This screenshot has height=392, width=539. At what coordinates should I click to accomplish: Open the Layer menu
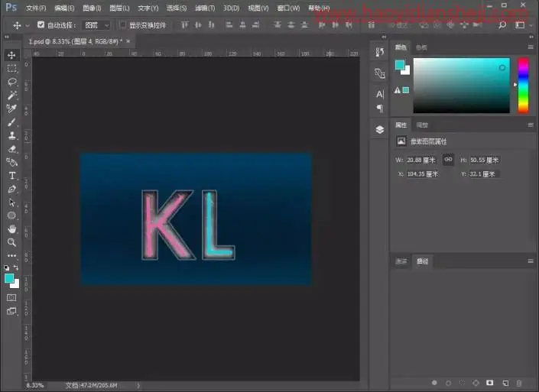tap(119, 8)
